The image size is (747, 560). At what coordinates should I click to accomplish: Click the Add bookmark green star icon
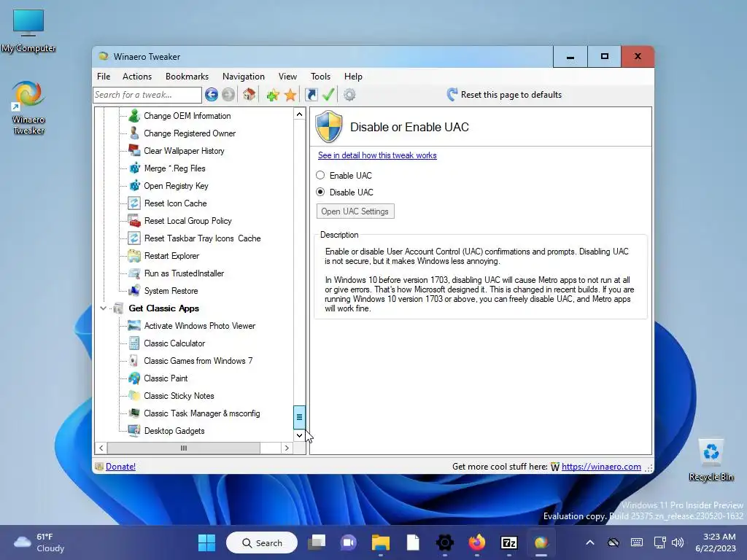273,95
